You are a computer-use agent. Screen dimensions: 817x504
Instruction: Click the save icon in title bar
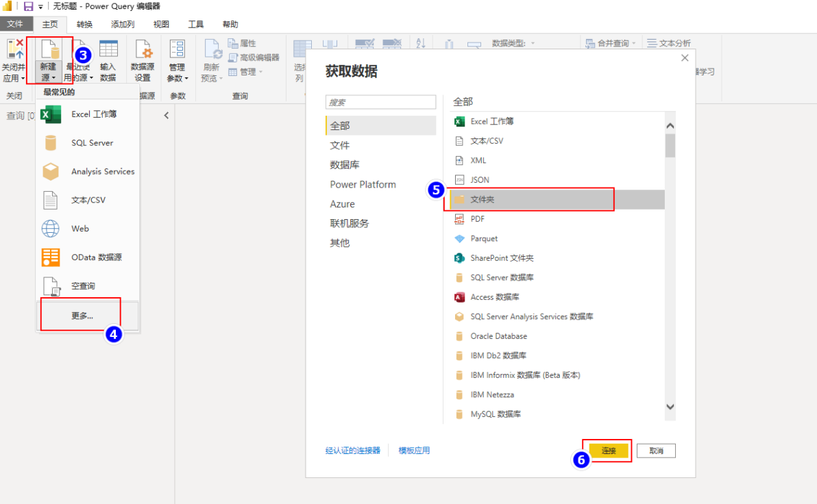click(x=28, y=6)
